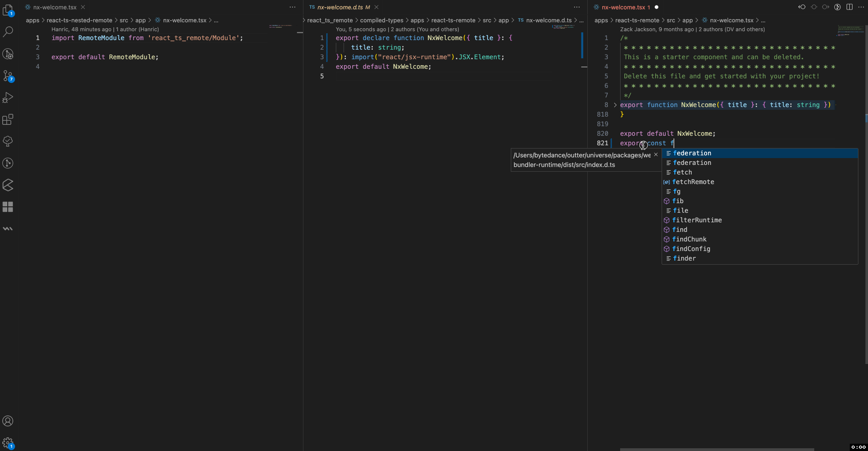Click react-ts-nested-remote in left breadcrumb
This screenshot has height=451, width=868.
(79, 20)
